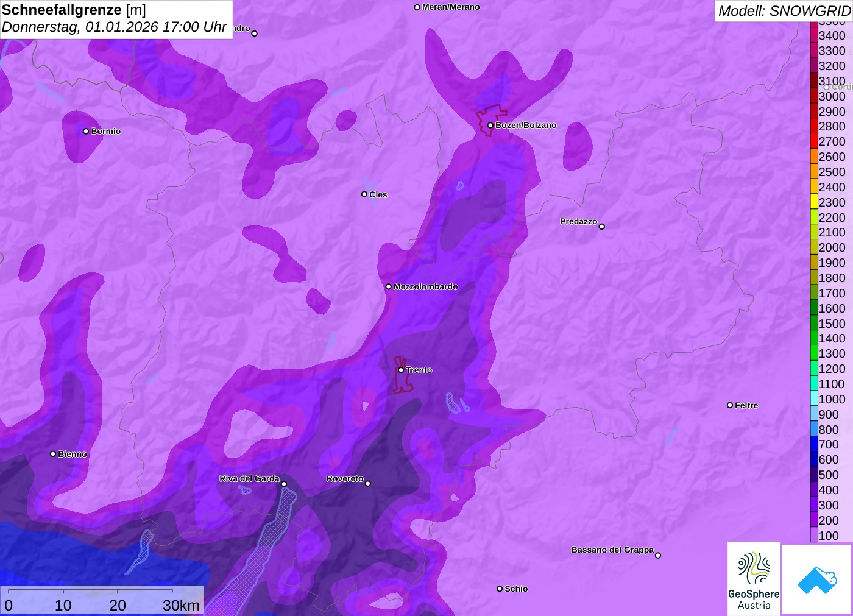Select the 2700 m red legend swatch
The height and width of the screenshot is (616, 853).
point(814,141)
